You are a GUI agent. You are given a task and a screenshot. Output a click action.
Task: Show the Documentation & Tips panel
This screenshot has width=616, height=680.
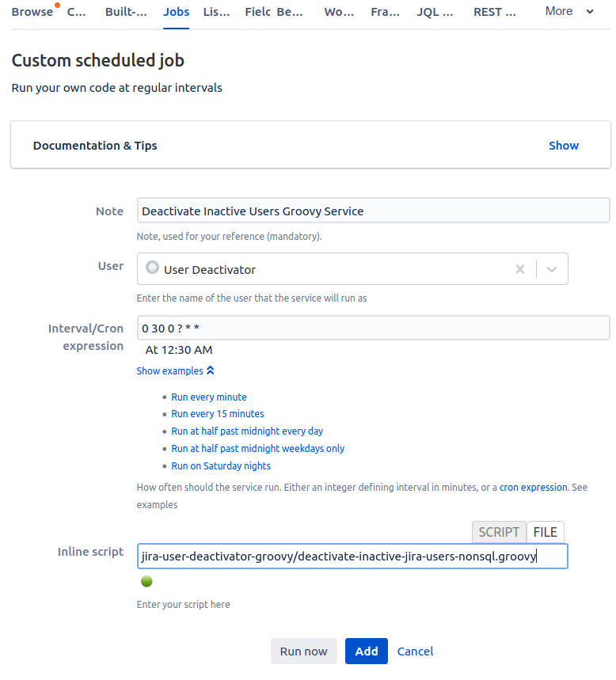[564, 146]
